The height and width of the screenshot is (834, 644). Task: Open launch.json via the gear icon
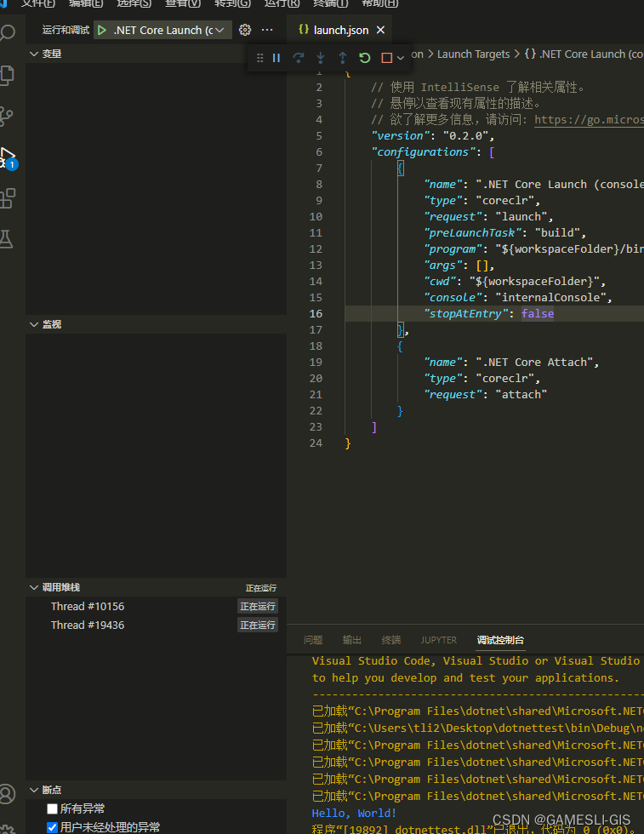point(245,30)
